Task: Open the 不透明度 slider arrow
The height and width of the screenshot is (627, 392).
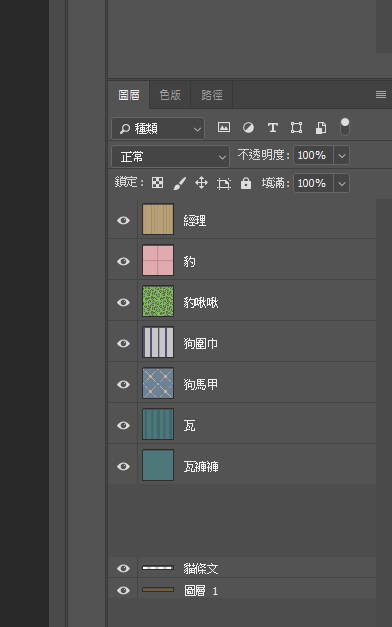Action: click(x=342, y=155)
